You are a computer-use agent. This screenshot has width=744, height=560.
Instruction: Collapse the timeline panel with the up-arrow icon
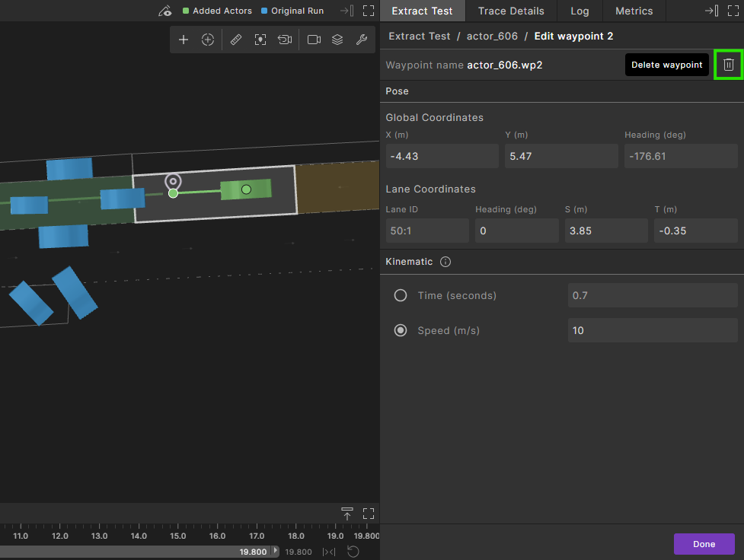[347, 514]
